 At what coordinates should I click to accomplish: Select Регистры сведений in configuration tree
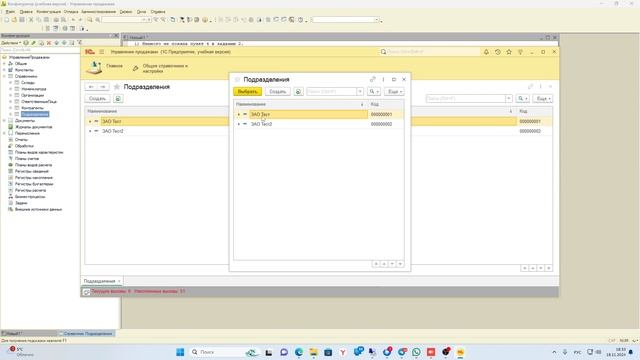[32, 171]
